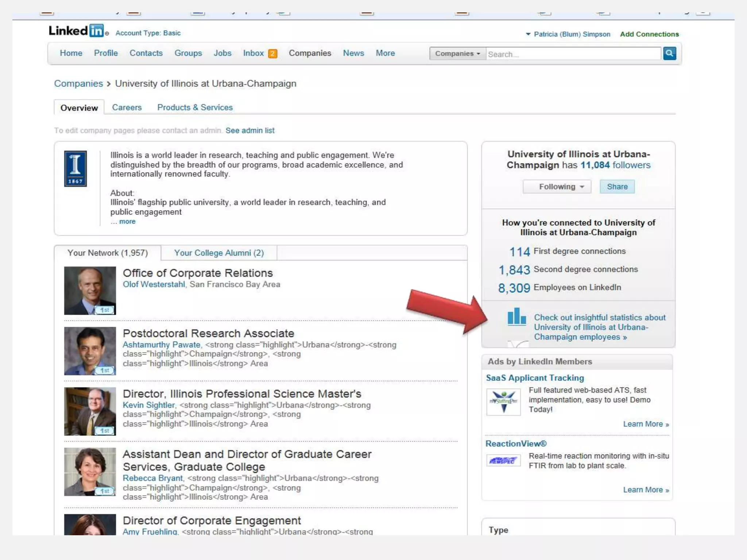Click the Share button
The height and width of the screenshot is (560, 747).
point(617,187)
